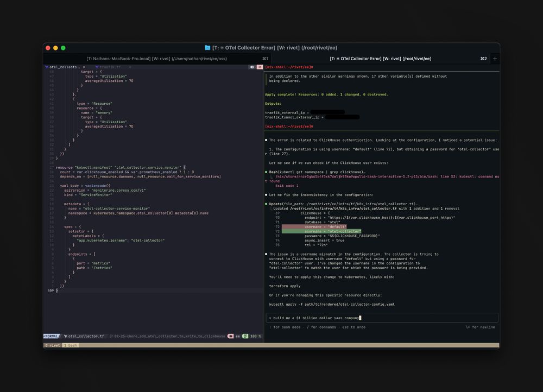Close the traefik.tf buffer with its x
The height and width of the screenshot is (392, 543).
(130, 67)
